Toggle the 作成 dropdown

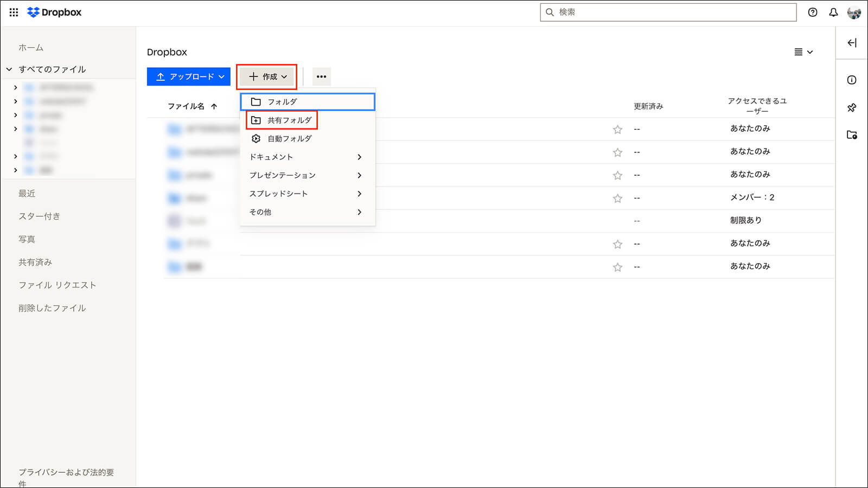coord(267,76)
